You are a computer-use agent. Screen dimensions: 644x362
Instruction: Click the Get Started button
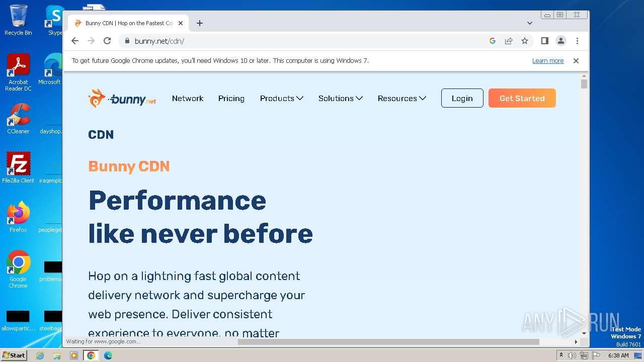tap(522, 99)
